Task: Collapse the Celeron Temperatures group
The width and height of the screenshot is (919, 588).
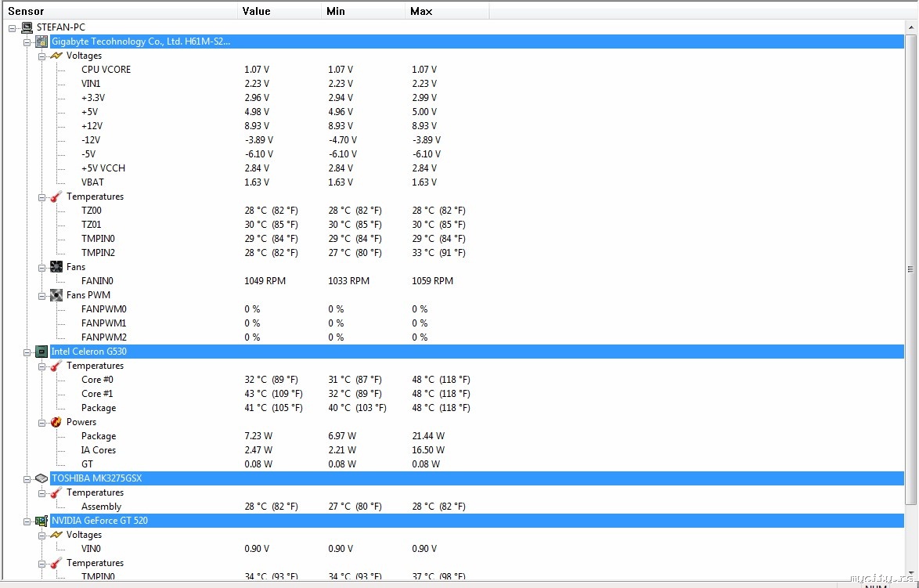Action: coord(42,366)
